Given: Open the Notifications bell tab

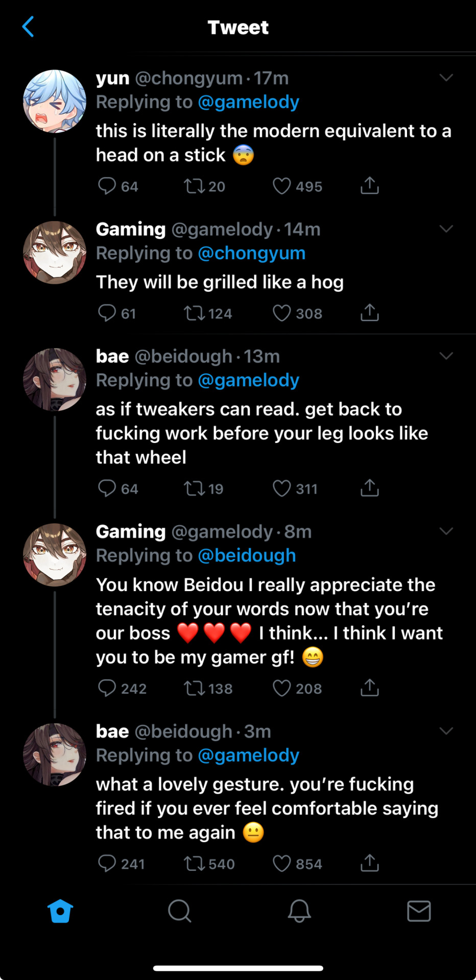Looking at the screenshot, I should click(x=299, y=911).
